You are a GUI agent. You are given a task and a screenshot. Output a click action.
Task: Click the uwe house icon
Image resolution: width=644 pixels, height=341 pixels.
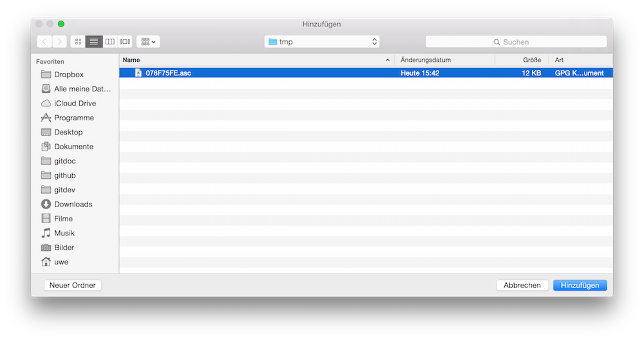[x=46, y=261]
